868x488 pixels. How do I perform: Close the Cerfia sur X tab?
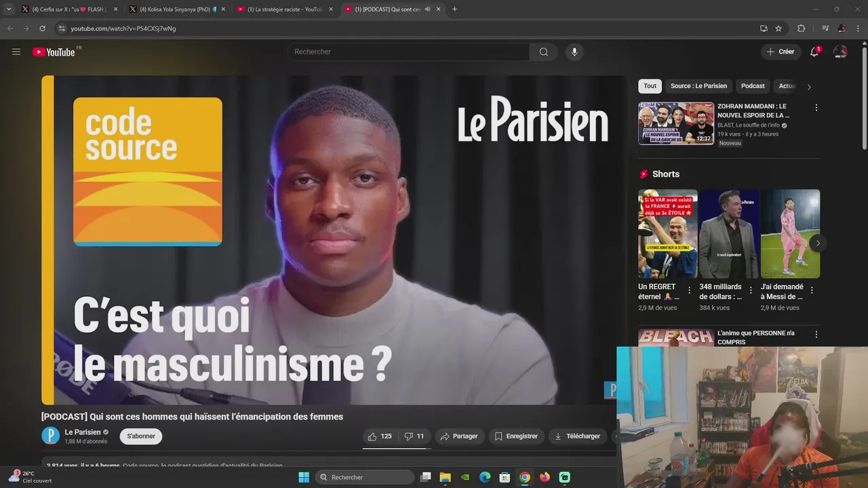[x=115, y=9]
